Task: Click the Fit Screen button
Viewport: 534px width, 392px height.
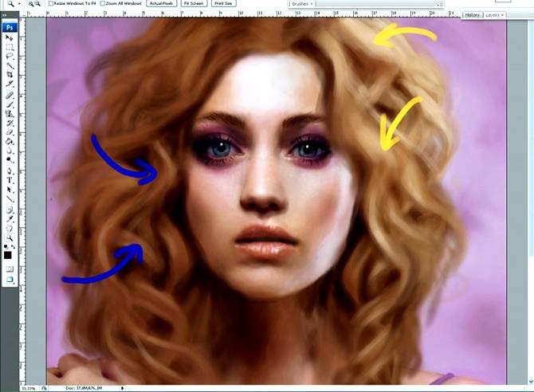Action: click(x=195, y=4)
